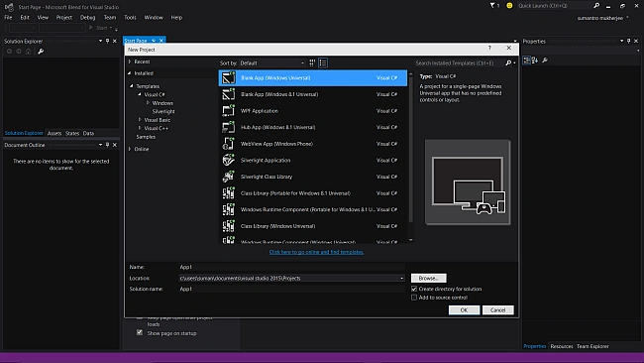Click the Quick Launch search icon
Viewport: 644px width, 363px height.
click(596, 6)
